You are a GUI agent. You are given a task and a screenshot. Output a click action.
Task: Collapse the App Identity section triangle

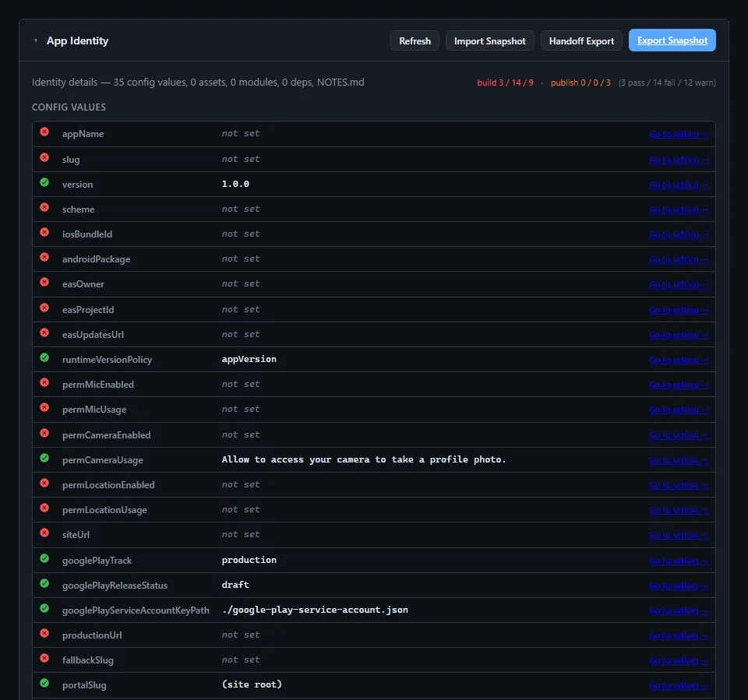36,41
